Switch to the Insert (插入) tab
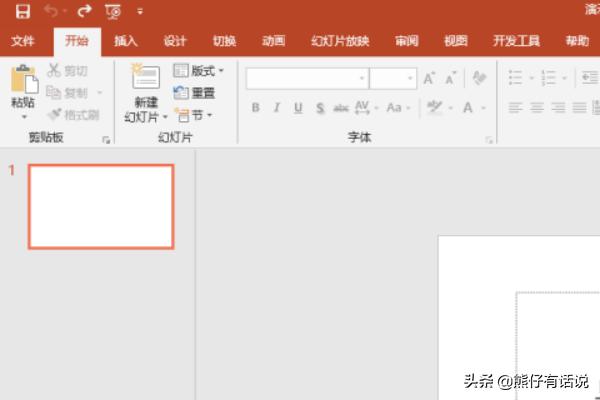Screen dimensions: 600x400 (x=126, y=41)
